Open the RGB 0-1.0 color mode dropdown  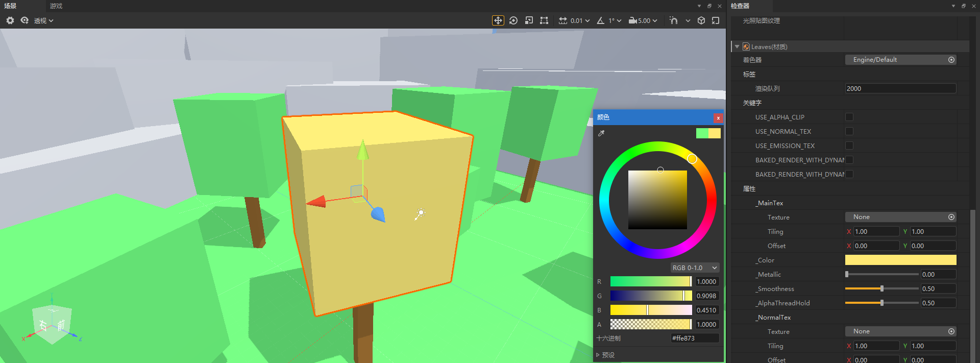tap(695, 268)
